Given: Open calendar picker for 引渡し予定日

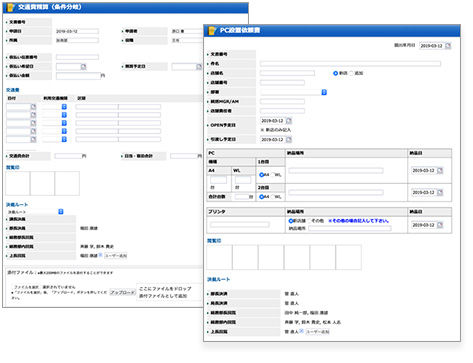Looking at the screenshot, I should [x=289, y=139].
